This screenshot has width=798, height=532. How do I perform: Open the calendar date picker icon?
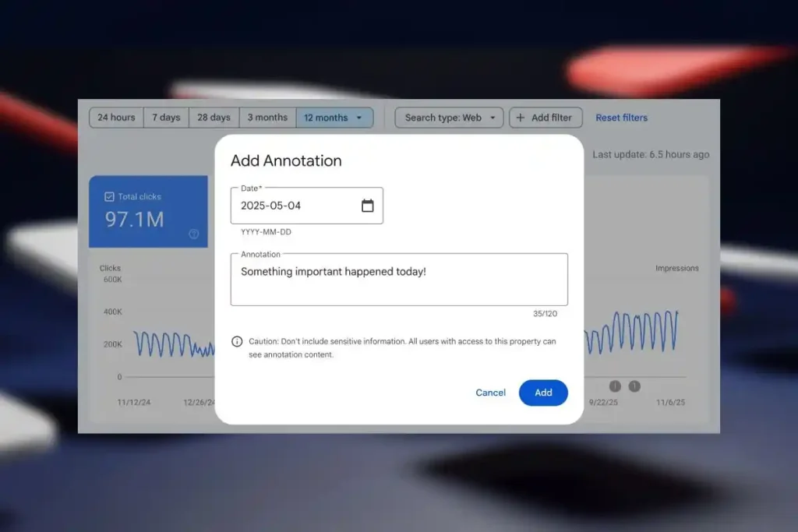pos(368,206)
